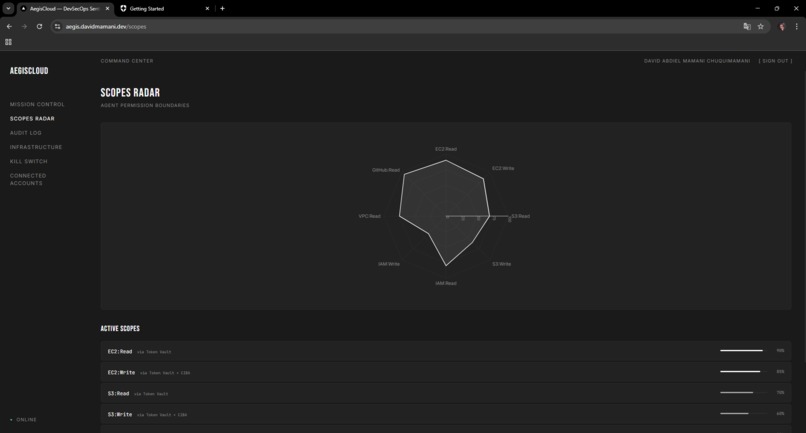Open the translate page icon
This screenshot has height=433, width=806.
tap(747, 26)
